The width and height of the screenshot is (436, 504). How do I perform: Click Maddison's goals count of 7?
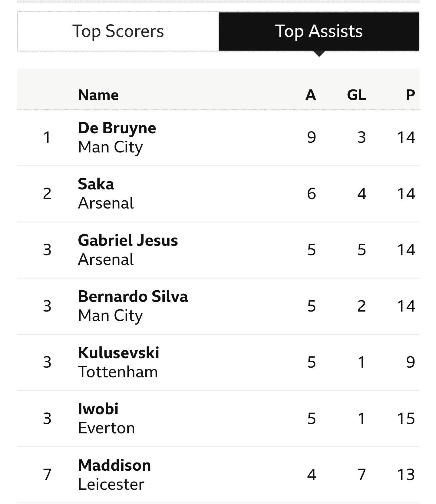tap(362, 475)
